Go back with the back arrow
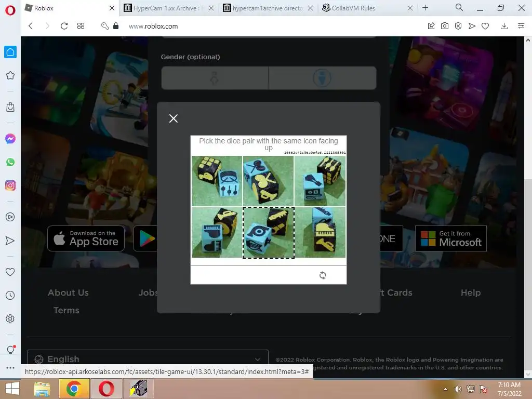 31,26
